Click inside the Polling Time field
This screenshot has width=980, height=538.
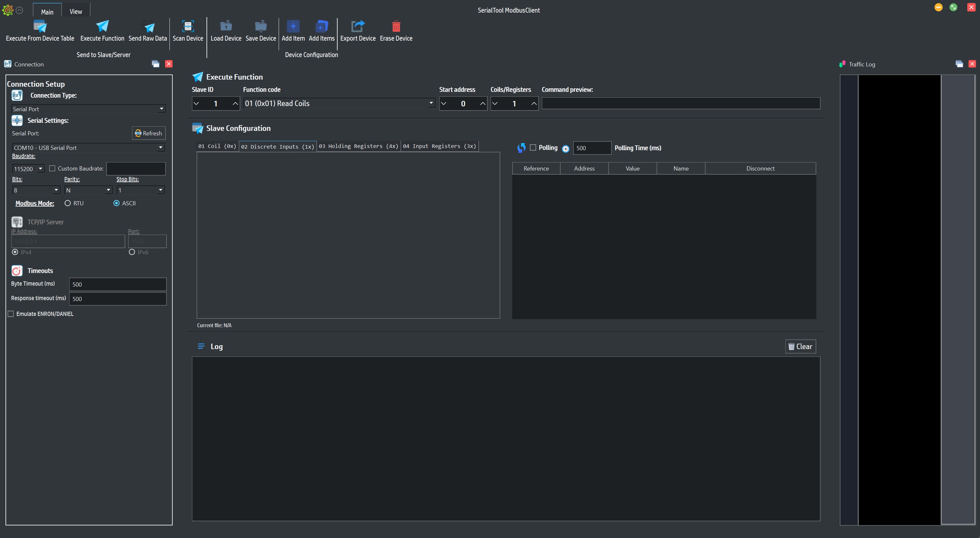(x=592, y=148)
